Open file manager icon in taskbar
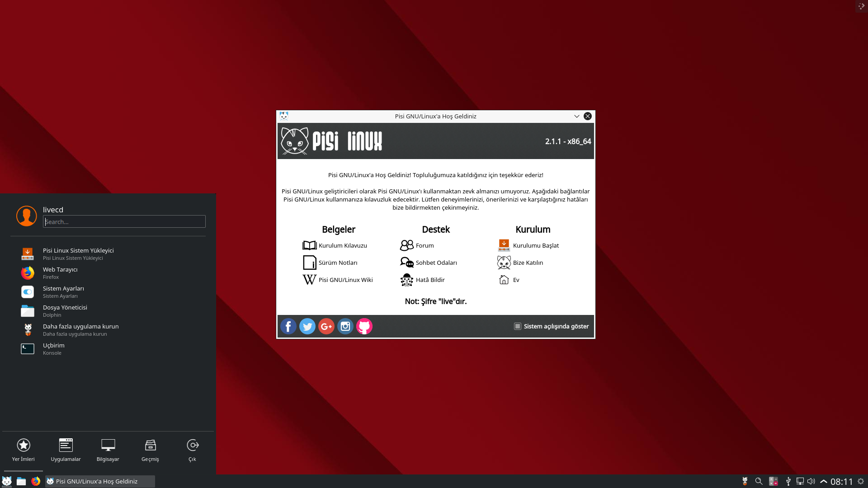 (21, 481)
